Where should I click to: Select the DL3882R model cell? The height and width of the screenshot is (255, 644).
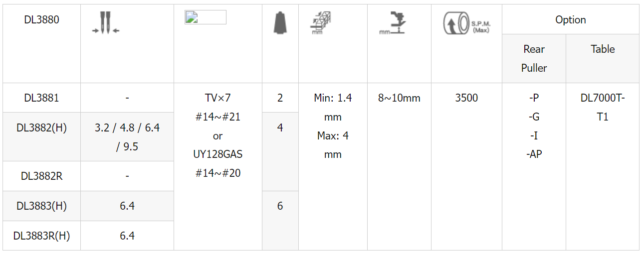(42, 176)
